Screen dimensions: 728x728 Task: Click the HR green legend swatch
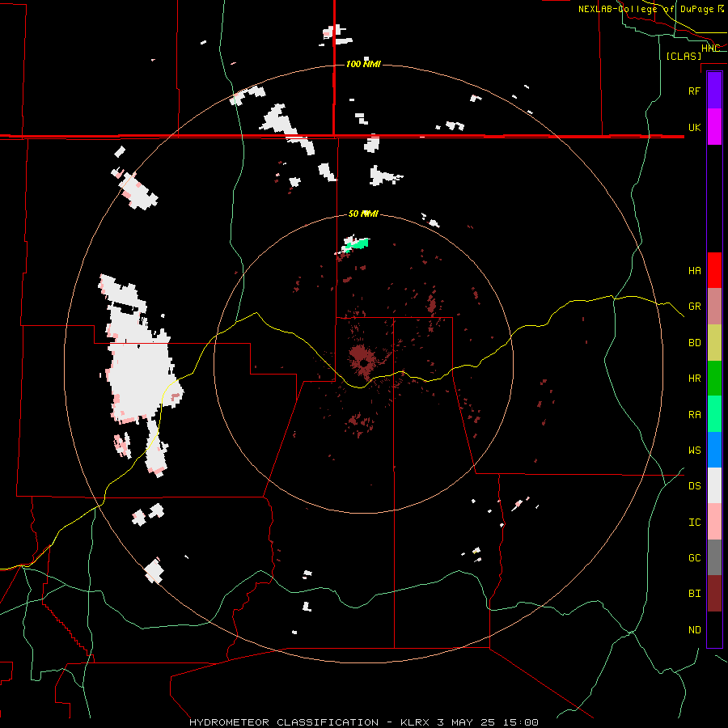pyautogui.click(x=714, y=379)
